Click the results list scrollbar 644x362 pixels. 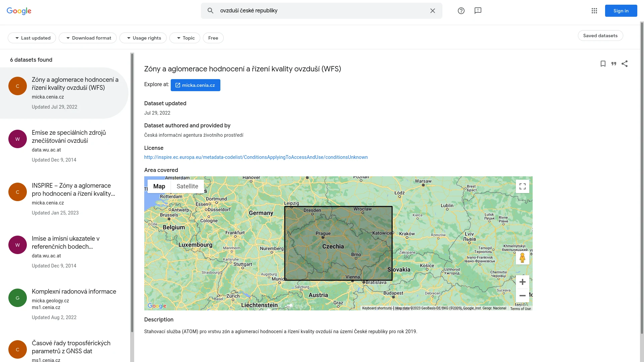(x=132, y=193)
